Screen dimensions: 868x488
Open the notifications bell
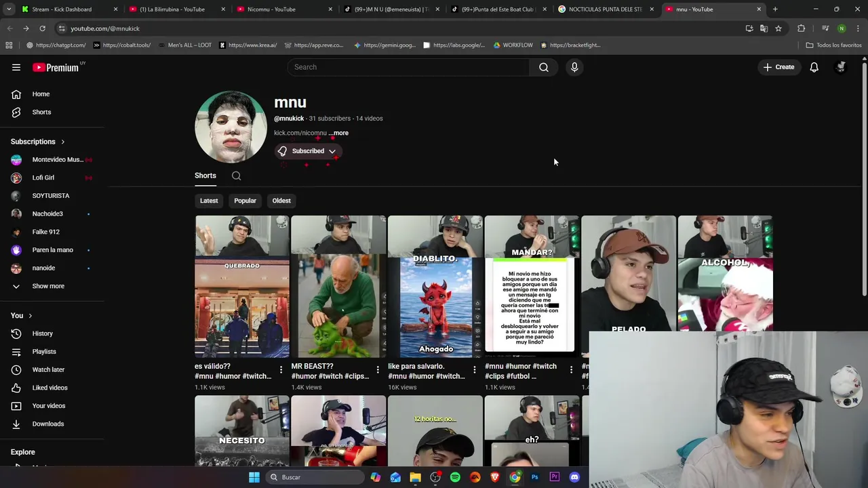(x=814, y=67)
